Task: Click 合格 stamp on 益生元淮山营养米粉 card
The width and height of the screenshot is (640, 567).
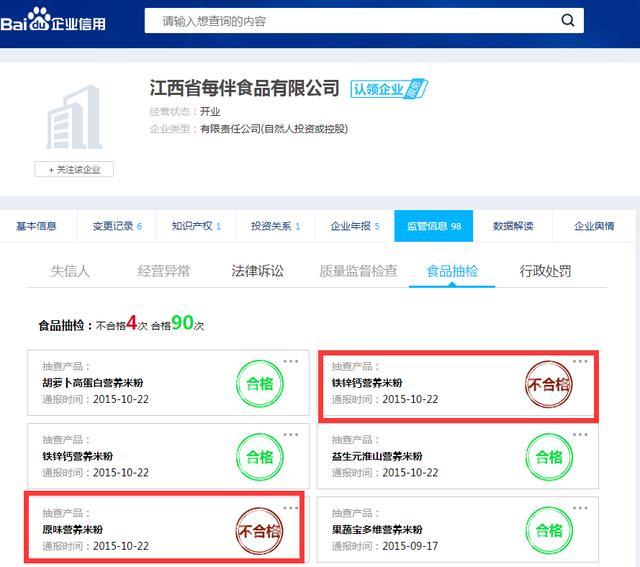Action: pos(549,457)
